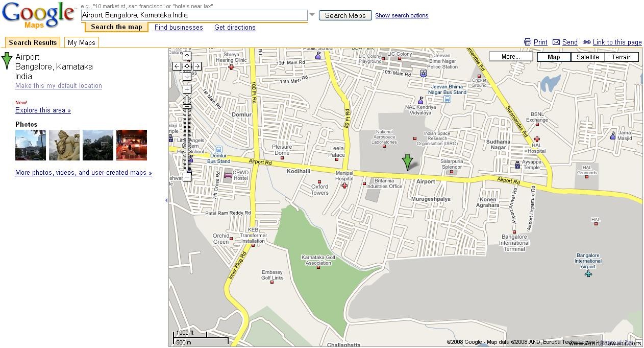Pan the map left with the arrow
This screenshot has width=644, height=348.
[177, 66]
